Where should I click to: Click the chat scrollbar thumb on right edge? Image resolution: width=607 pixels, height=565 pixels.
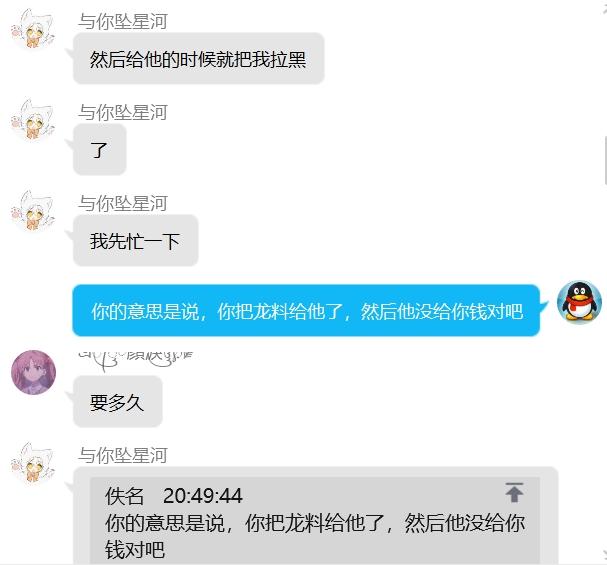[x=605, y=160]
